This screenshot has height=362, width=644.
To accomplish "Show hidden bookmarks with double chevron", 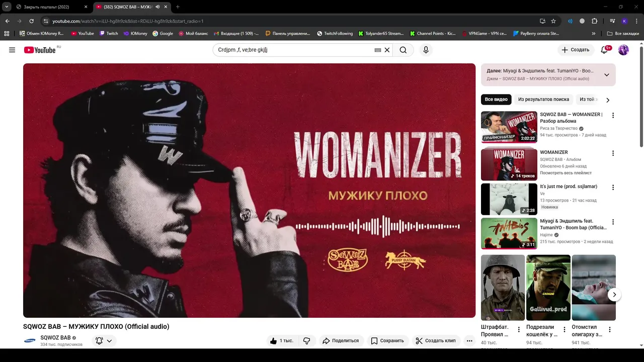I will pyautogui.click(x=594, y=33).
